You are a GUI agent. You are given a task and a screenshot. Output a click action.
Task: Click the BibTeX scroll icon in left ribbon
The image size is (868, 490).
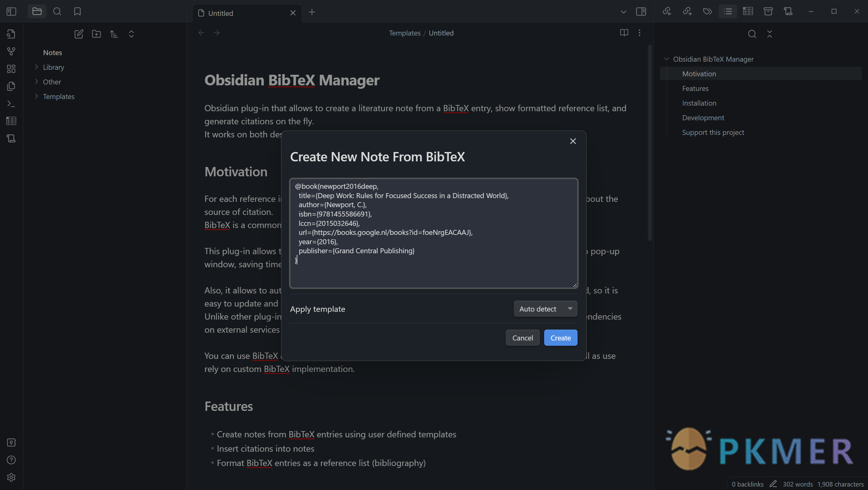click(x=12, y=138)
